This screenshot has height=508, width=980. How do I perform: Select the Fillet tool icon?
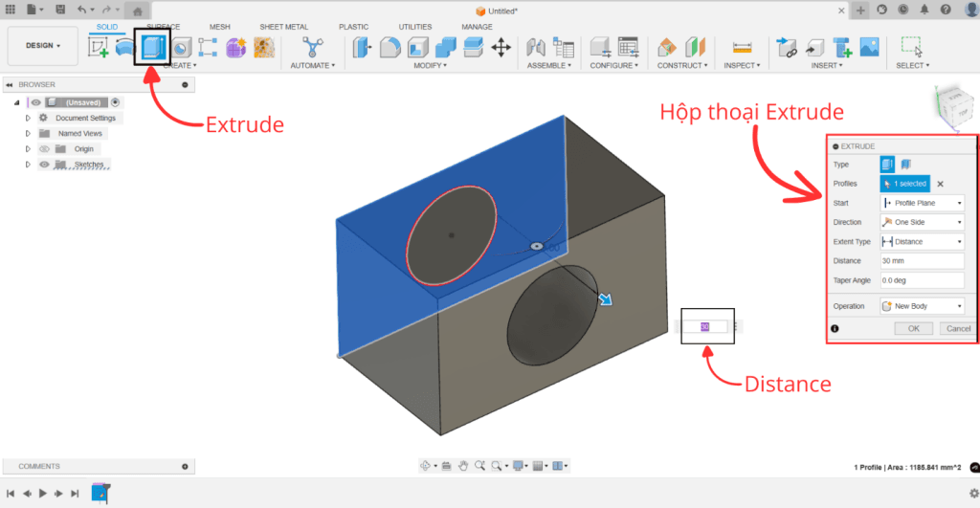coord(390,47)
